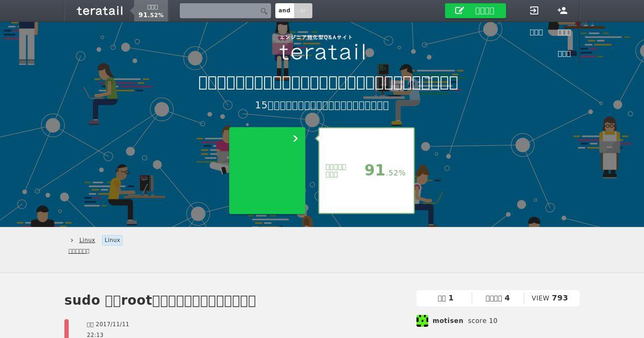Screen dimensions: 644x338
Task: Click the 91.52% resolution rate badge in header
Action: tap(151, 11)
